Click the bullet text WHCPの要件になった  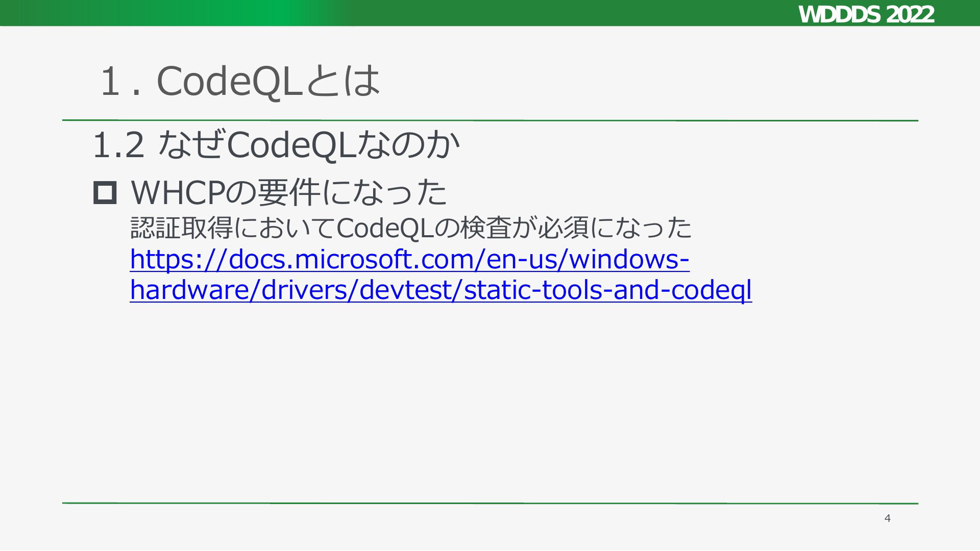tap(289, 192)
